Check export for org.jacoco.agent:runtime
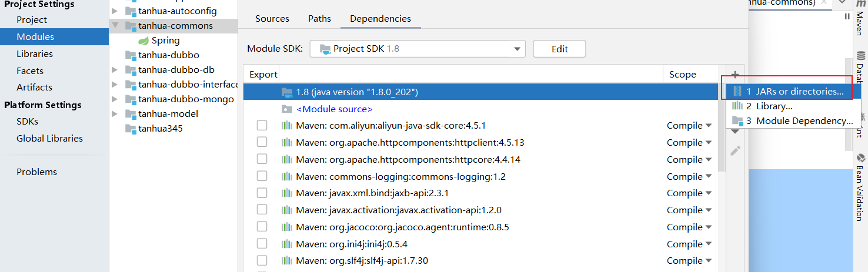Screen dimensions: 868x272 click(262, 227)
